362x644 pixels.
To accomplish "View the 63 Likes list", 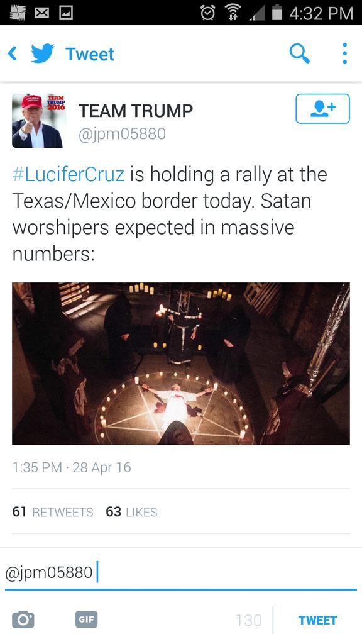I will point(132,512).
